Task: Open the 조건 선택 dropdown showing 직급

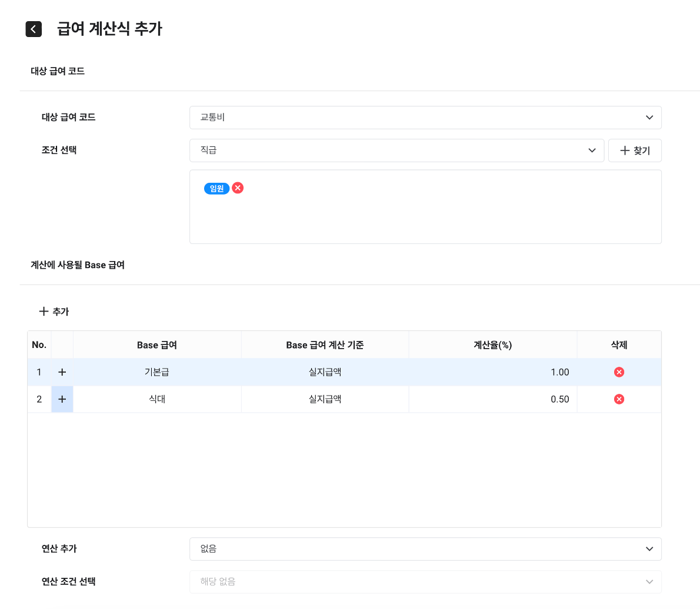Action: pyautogui.click(x=396, y=150)
